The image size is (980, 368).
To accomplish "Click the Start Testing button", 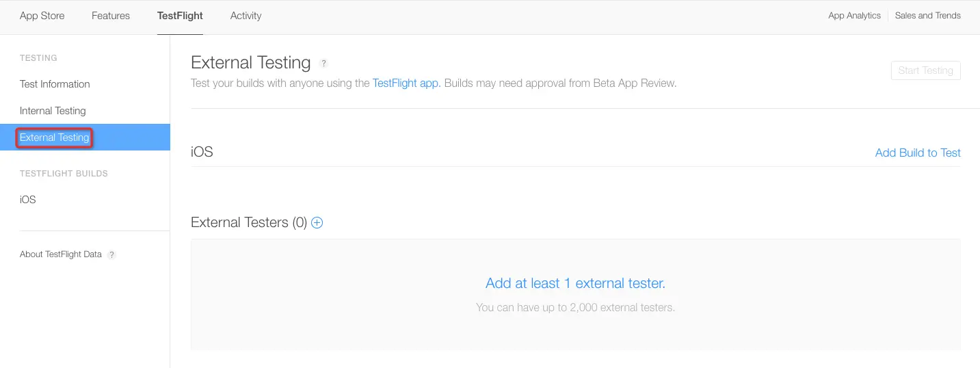I will [925, 70].
